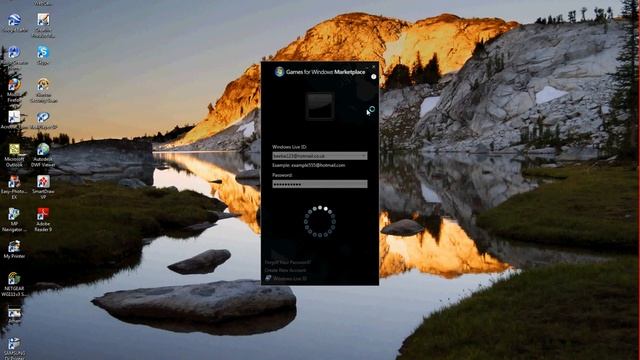The height and width of the screenshot is (360, 640).
Task: Open the SAMSUNG printer desktop shortcut
Action: point(14,348)
